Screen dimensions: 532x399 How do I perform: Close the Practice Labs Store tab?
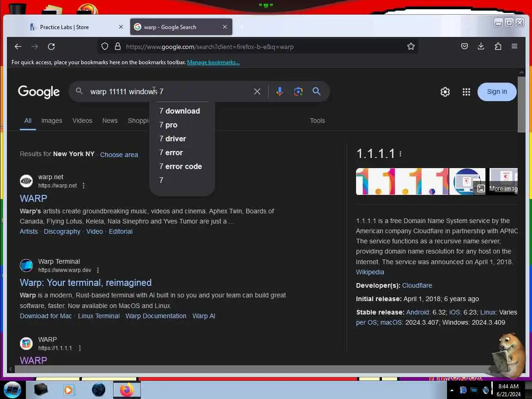pos(121,27)
